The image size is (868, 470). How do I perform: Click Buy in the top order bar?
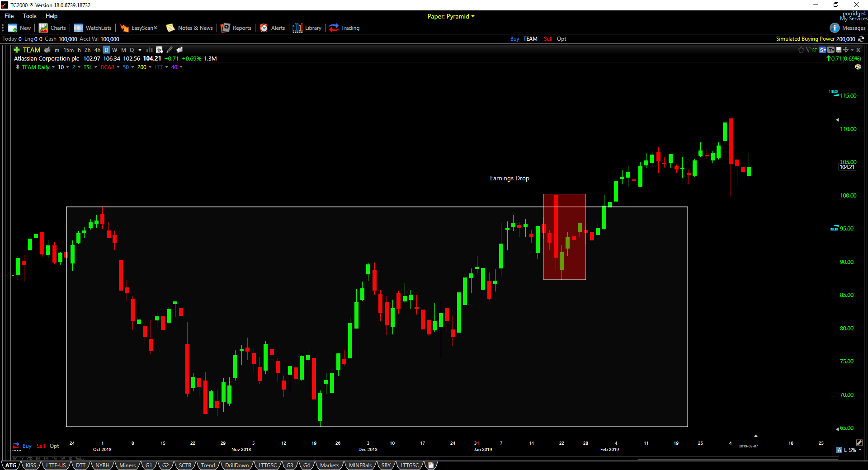click(x=514, y=39)
